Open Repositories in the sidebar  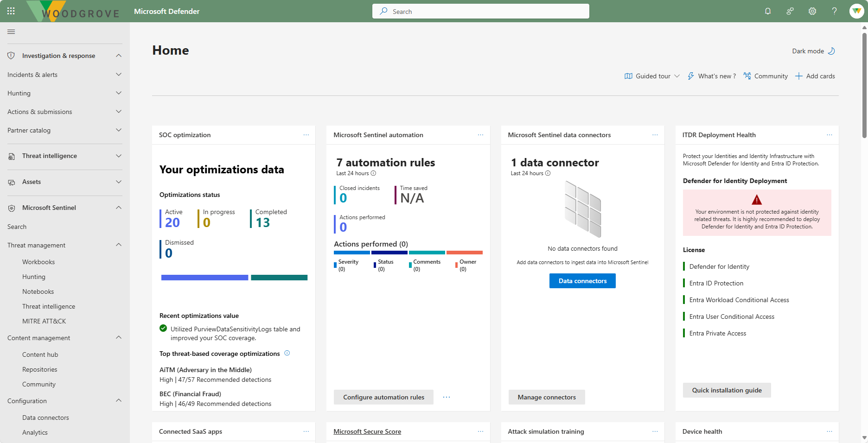[x=40, y=369]
